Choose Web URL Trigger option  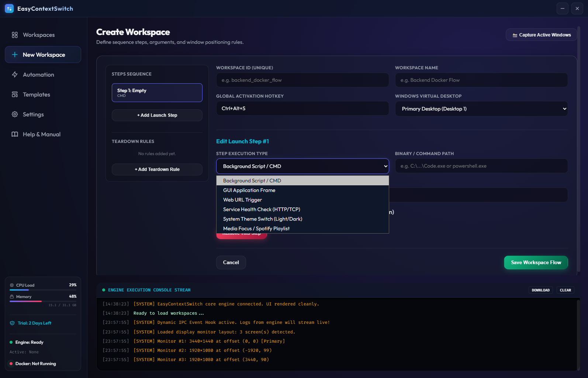(302, 200)
